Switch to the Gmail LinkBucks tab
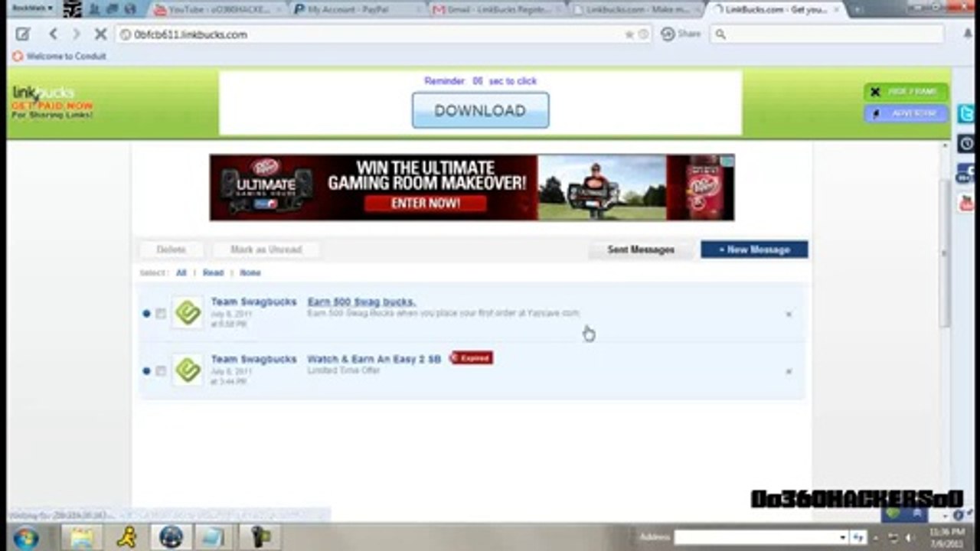The width and height of the screenshot is (980, 551). click(498, 10)
